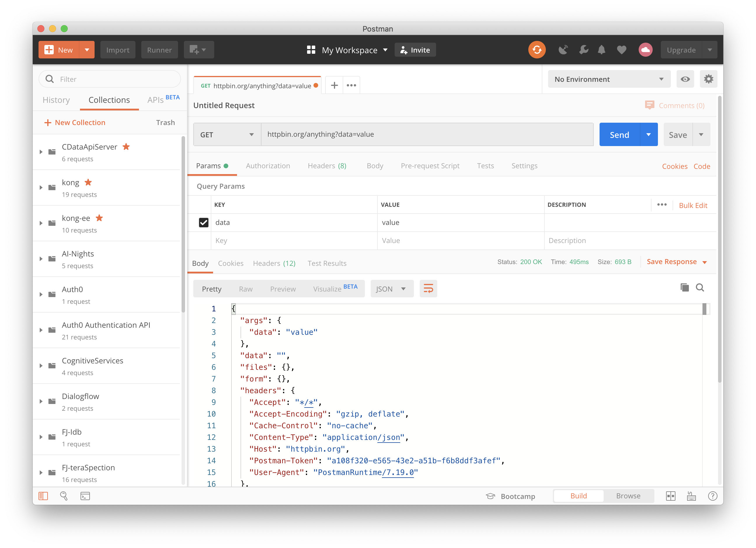The width and height of the screenshot is (756, 548).
Task: Toggle line wrap icon in response
Action: coord(428,289)
